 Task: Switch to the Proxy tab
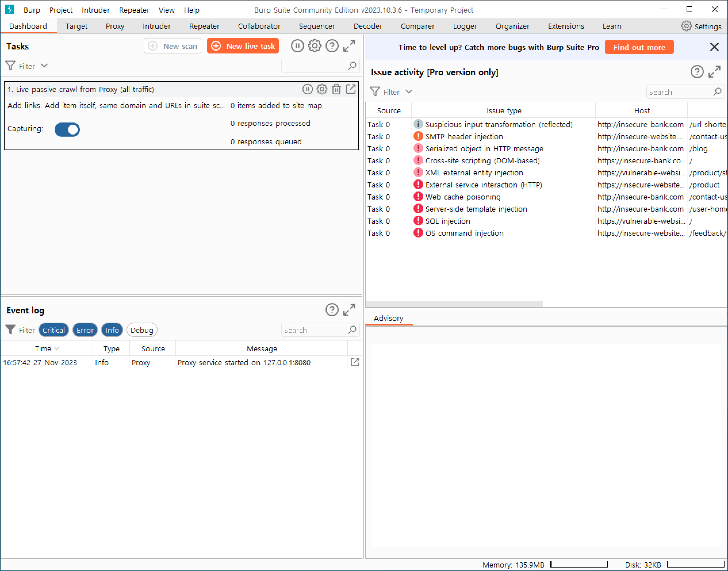point(115,26)
